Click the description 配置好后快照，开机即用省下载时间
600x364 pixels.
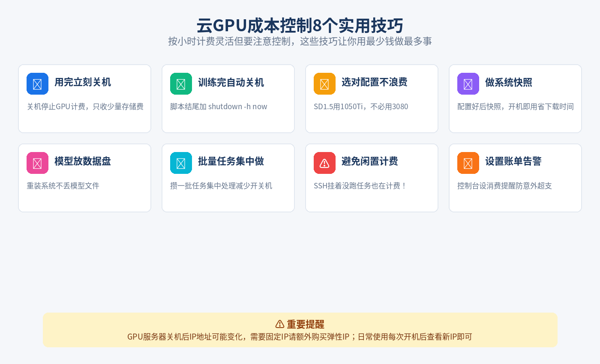(x=516, y=107)
